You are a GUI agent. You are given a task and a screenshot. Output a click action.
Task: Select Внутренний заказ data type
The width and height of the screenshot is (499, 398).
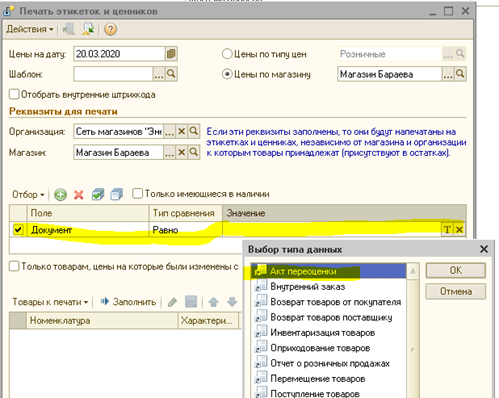[x=329, y=287]
